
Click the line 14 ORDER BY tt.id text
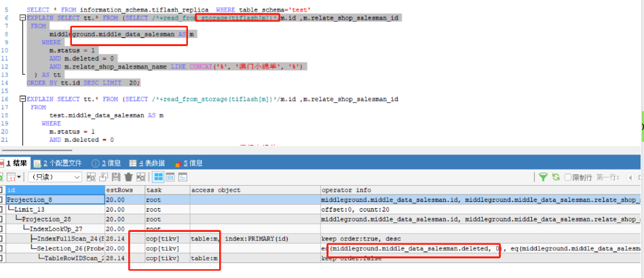coord(83,83)
